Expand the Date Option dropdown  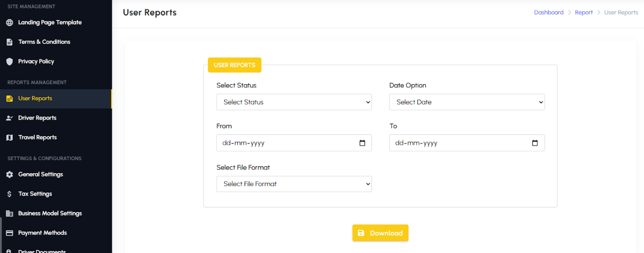tap(467, 102)
